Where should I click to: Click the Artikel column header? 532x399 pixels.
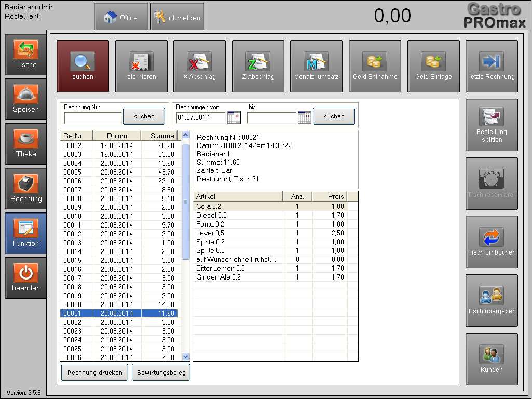pos(238,196)
